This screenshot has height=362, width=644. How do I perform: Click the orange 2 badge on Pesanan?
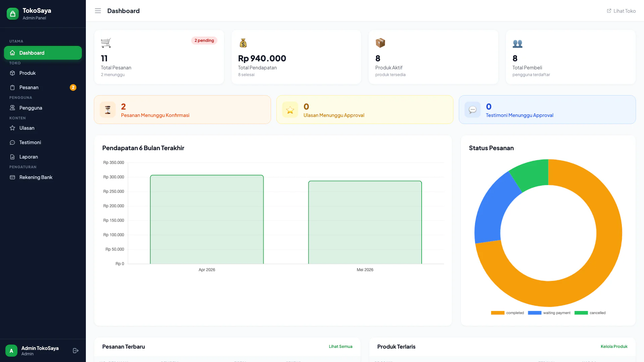[x=73, y=87]
